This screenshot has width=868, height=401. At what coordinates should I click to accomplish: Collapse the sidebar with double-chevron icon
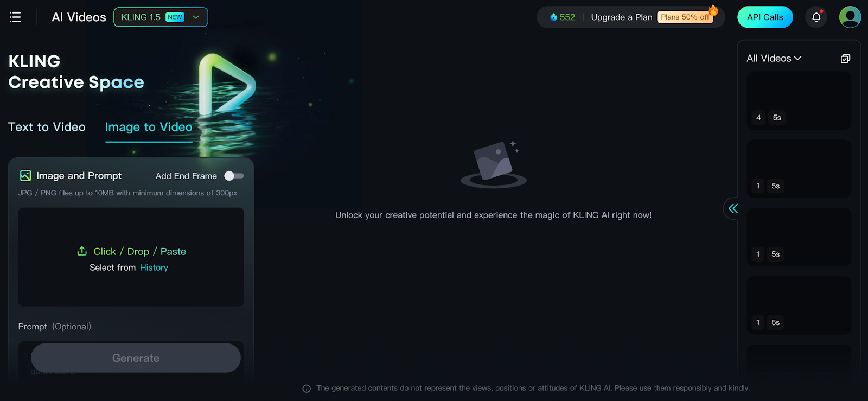[x=733, y=208]
